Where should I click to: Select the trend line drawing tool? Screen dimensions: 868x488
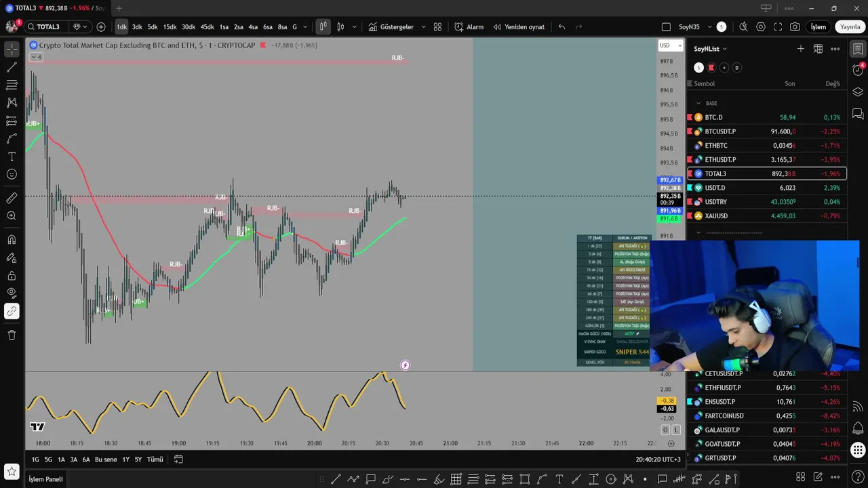coord(12,67)
